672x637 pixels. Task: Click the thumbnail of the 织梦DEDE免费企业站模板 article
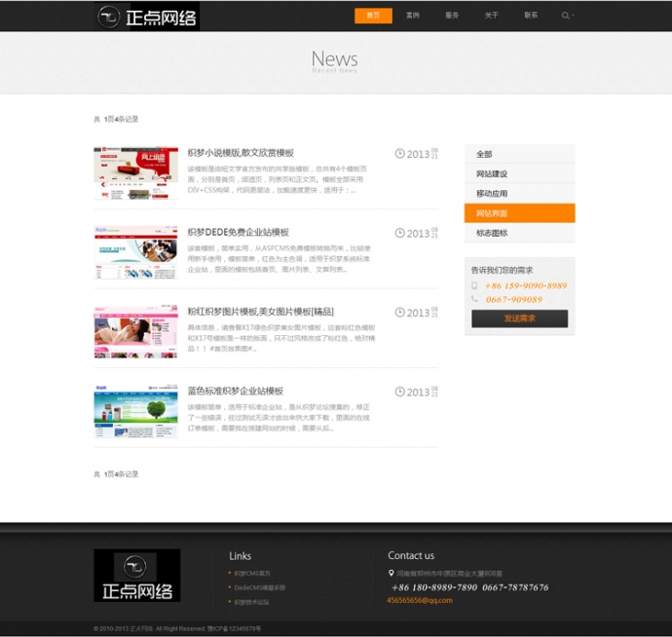(x=135, y=252)
